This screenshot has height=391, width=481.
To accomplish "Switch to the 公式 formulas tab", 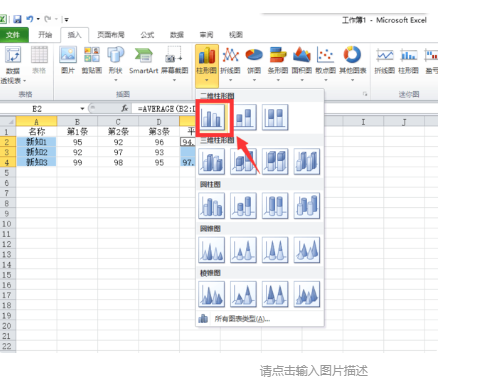I will coord(147,35).
